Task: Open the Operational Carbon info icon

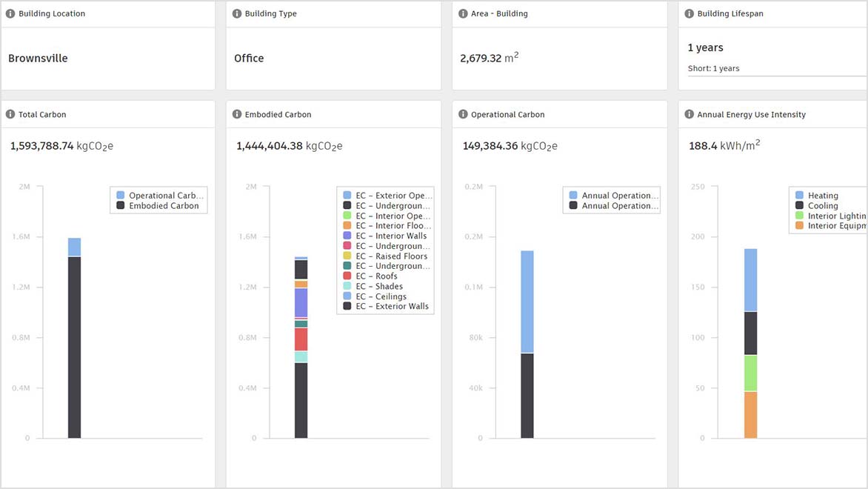Action: (464, 114)
